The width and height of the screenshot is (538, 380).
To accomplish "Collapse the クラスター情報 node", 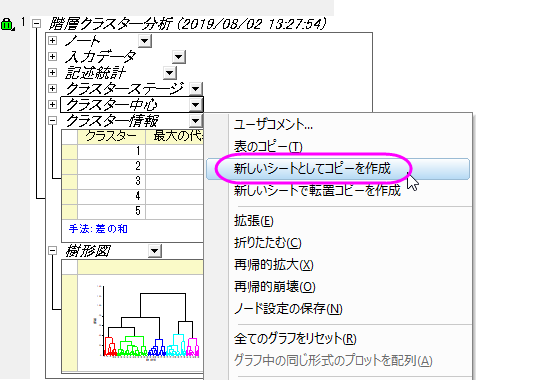I will tap(52, 120).
